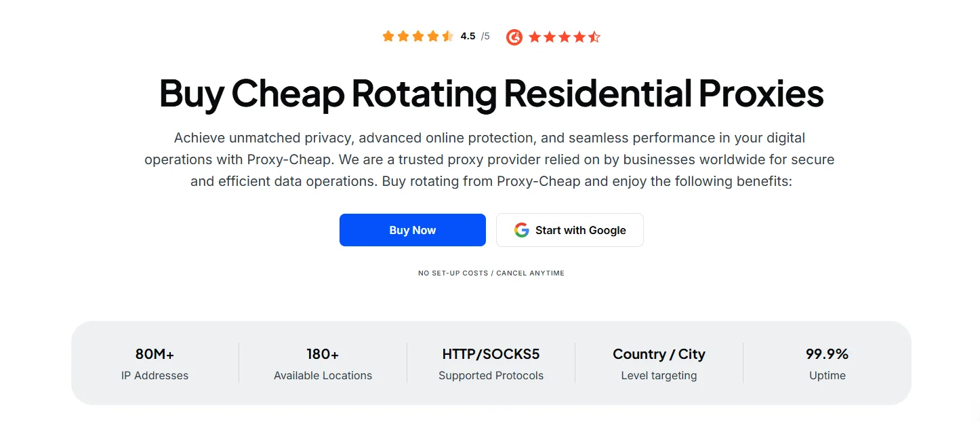Viewport: 980px width, 422px height.
Task: Select the 180+ Available Locations stat
Action: pyautogui.click(x=323, y=363)
